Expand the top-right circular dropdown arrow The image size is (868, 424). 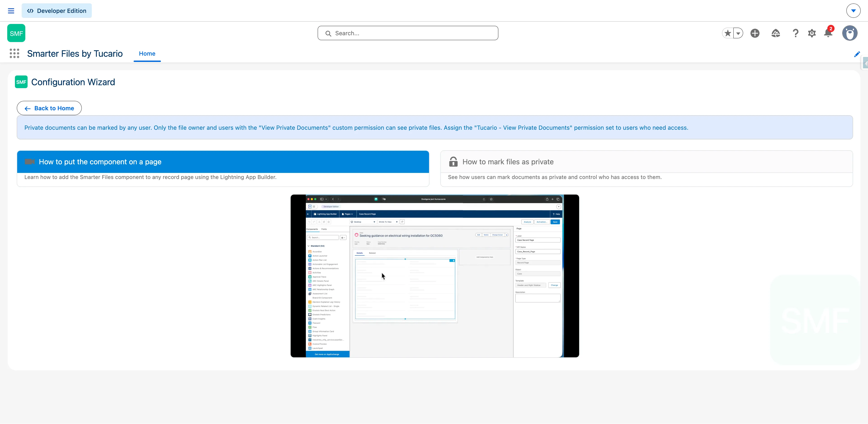tap(853, 11)
